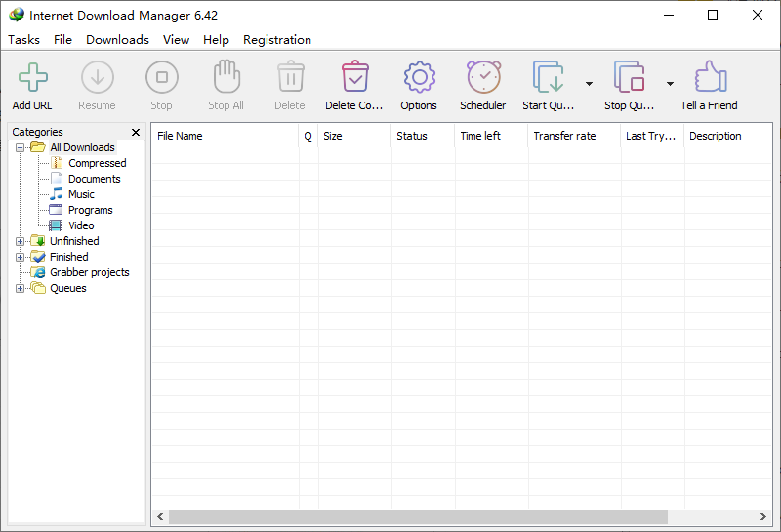Select the 'Unfinished' tree label
This screenshot has height=532, width=781.
pyautogui.click(x=74, y=241)
